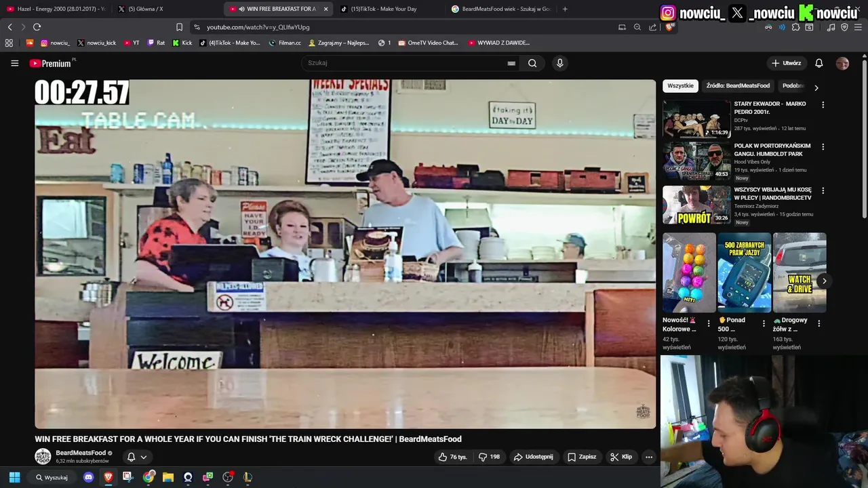868x488 pixels.
Task: Close the WIN FREE BREAKFAST tab
Action: tap(325, 9)
